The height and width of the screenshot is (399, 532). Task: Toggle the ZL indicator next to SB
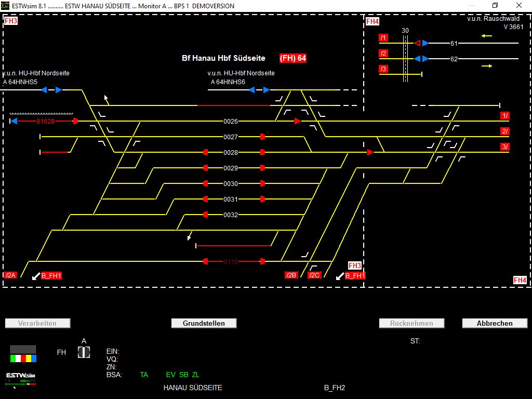pyautogui.click(x=195, y=375)
